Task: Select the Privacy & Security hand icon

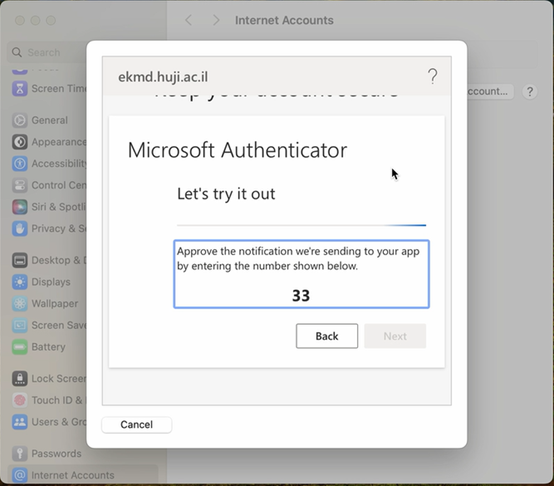Action: tap(20, 229)
